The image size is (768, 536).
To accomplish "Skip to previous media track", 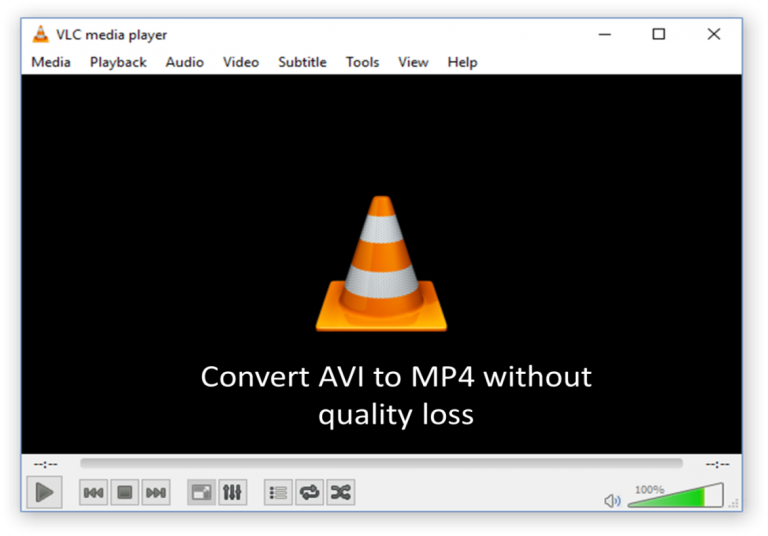I will pos(94,492).
